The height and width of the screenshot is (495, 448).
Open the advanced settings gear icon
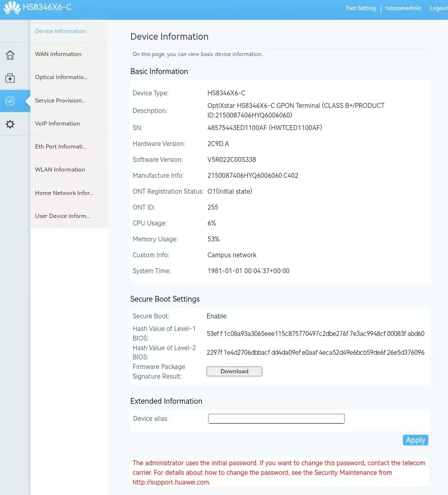pos(10,124)
